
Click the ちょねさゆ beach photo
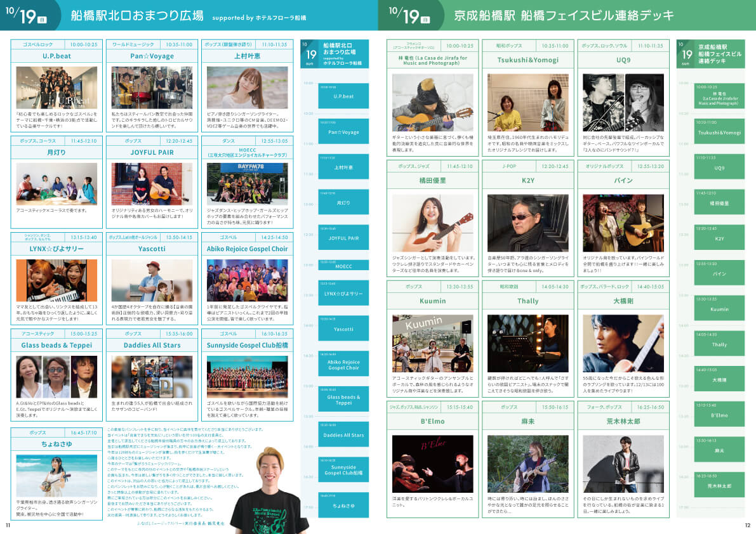click(x=56, y=476)
